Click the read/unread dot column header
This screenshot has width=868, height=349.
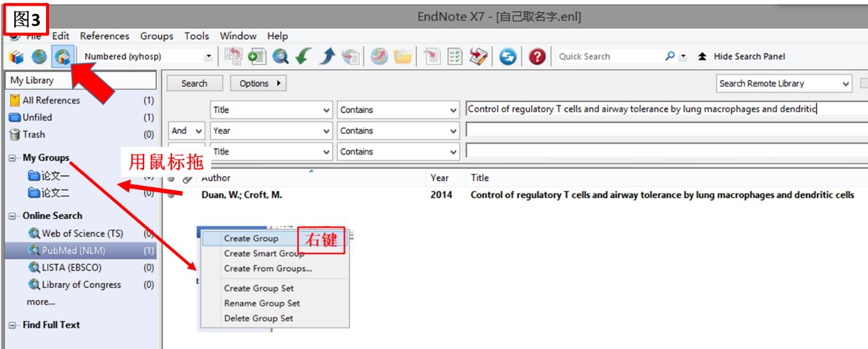tap(171, 179)
